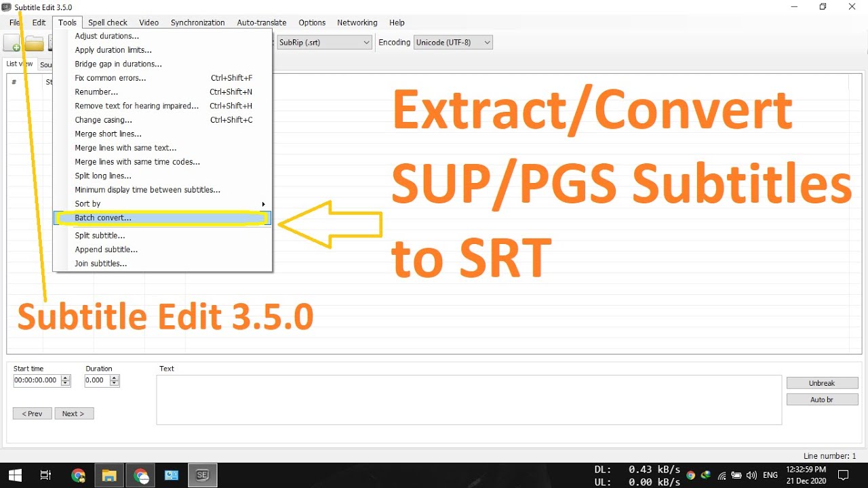Open the Options menu

[x=312, y=22]
